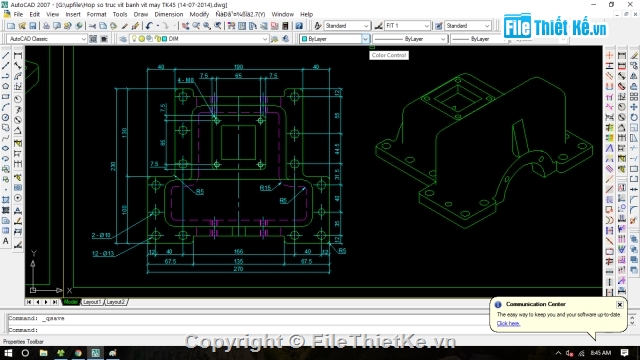Follow the Click here link

508,324
